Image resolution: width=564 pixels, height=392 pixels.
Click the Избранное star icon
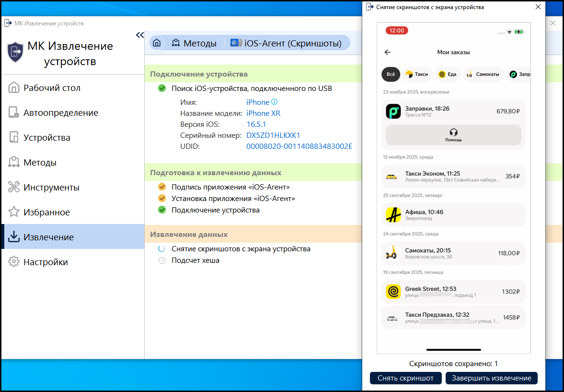point(14,212)
